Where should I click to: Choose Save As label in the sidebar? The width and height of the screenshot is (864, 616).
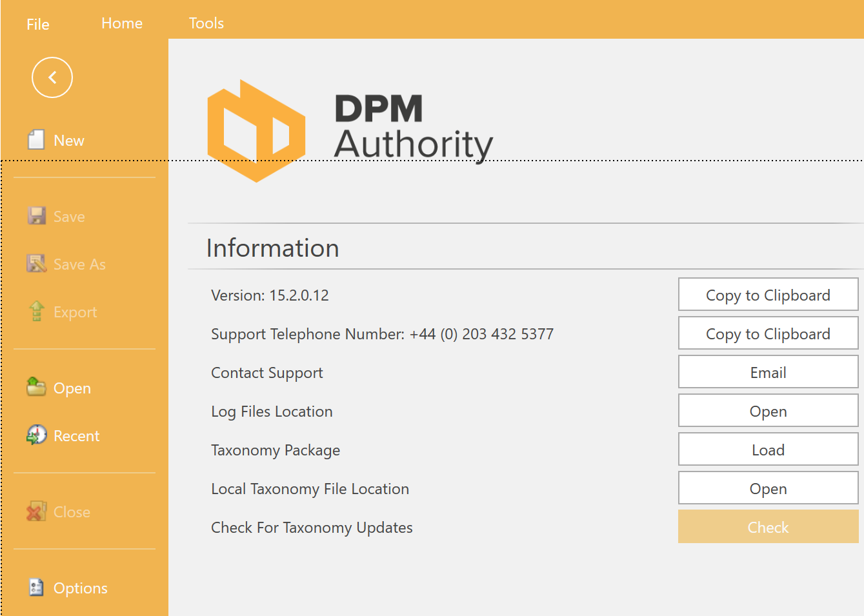(x=79, y=264)
